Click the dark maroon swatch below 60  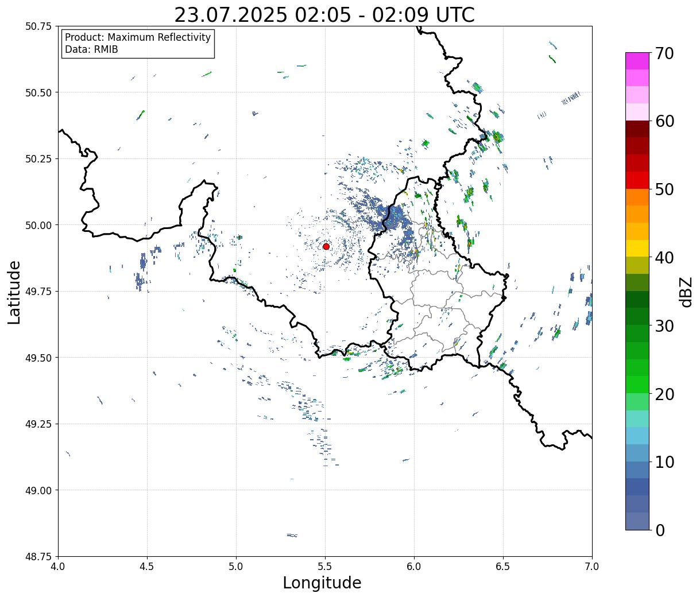coord(637,129)
